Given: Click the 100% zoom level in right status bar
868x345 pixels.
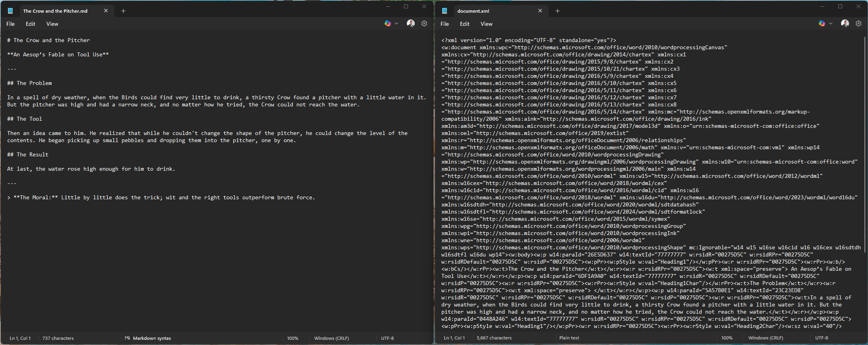Looking at the screenshot, I should click(727, 338).
